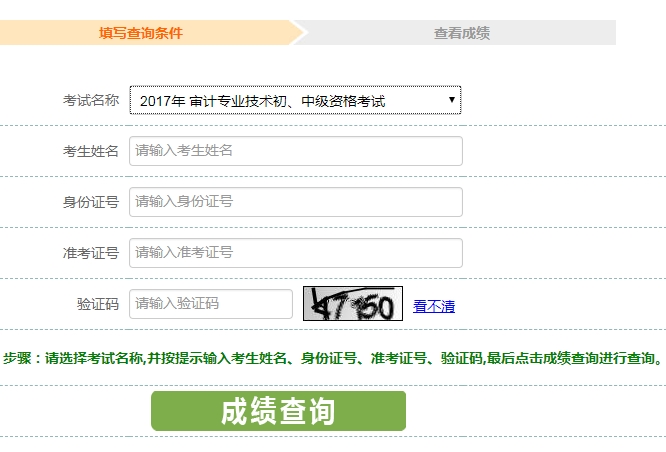Click the 准考证号 field label
This screenshot has height=452, width=666.
pos(90,253)
